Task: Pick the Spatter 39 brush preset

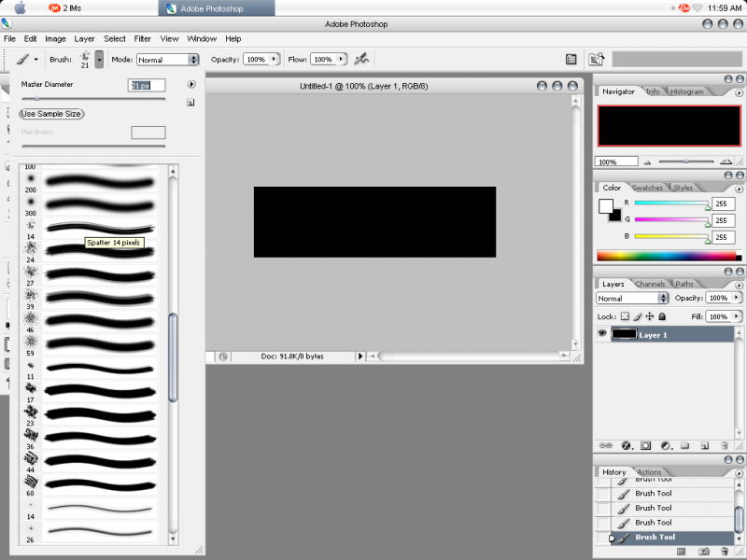Action: click(x=89, y=298)
